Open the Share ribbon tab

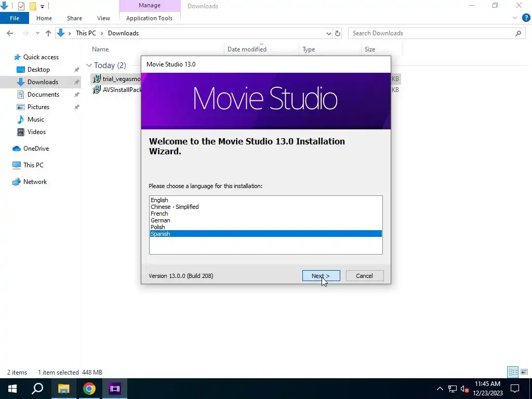tap(74, 18)
